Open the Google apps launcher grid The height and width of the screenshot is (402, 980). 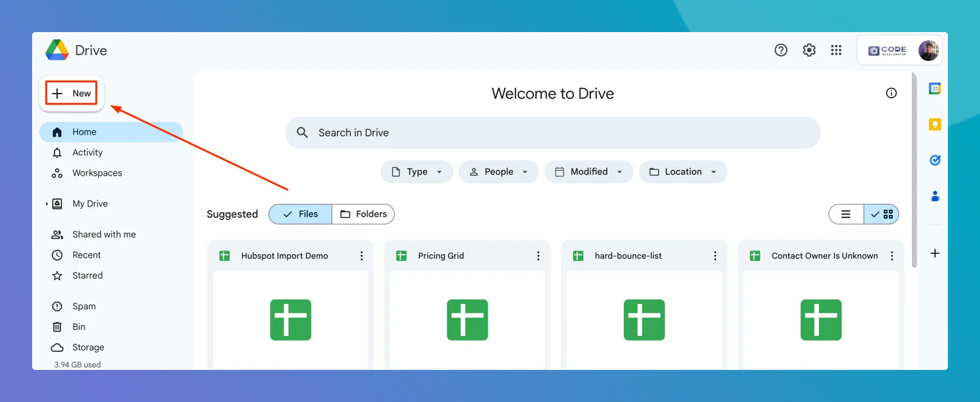tap(836, 49)
